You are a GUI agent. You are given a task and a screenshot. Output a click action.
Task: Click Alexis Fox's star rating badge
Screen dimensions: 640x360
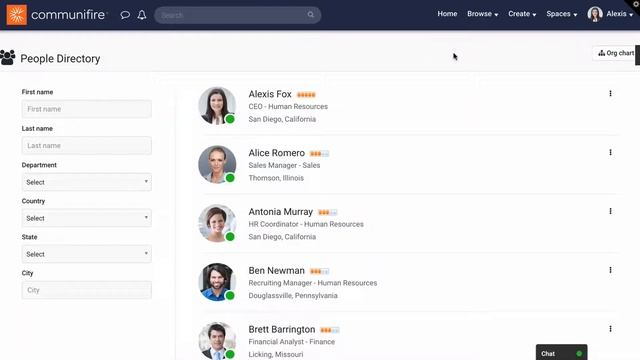[x=306, y=95]
